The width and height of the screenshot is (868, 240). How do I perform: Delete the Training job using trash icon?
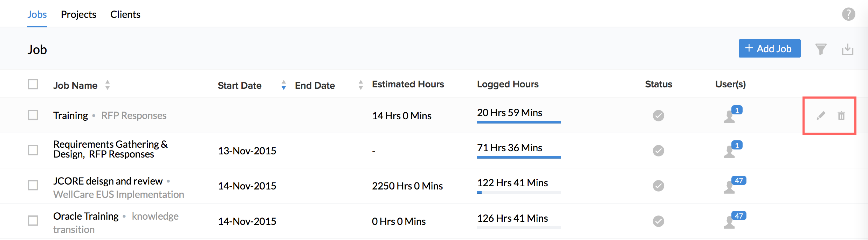pyautogui.click(x=841, y=115)
